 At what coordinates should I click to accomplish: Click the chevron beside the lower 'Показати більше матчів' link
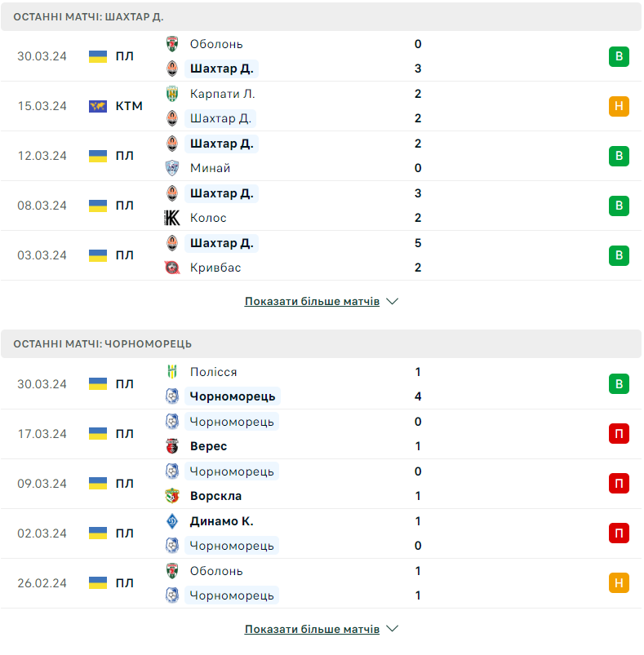coord(392,629)
